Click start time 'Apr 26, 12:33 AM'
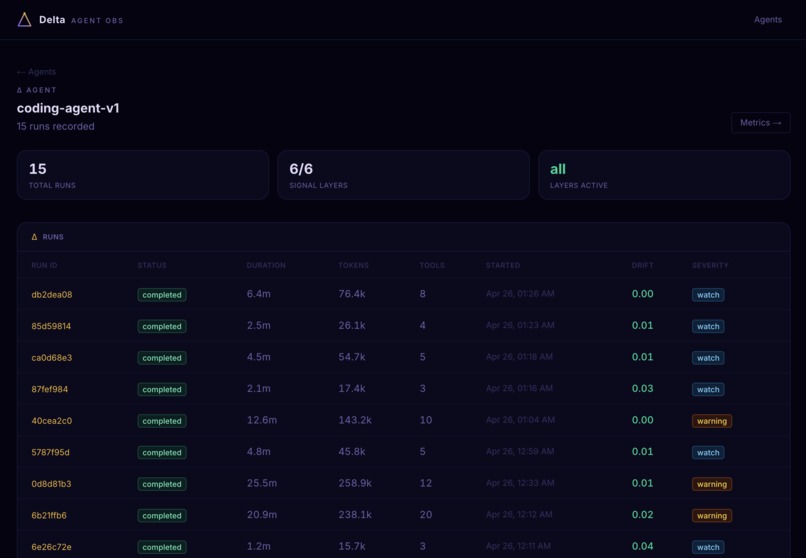The height and width of the screenshot is (558, 806). [x=520, y=483]
